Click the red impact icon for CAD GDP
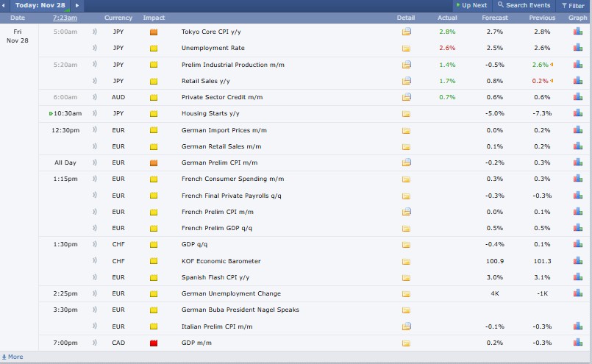The image size is (592, 364). [x=154, y=343]
